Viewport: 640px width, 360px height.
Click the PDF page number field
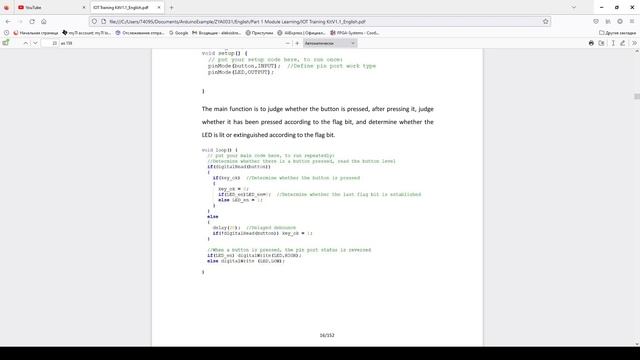tap(50, 43)
